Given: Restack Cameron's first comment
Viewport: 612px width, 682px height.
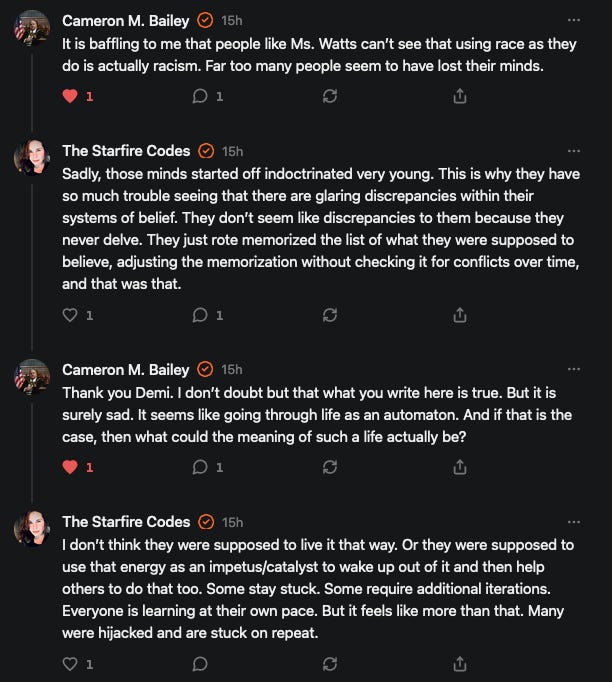Looking at the screenshot, I should pos(330,96).
